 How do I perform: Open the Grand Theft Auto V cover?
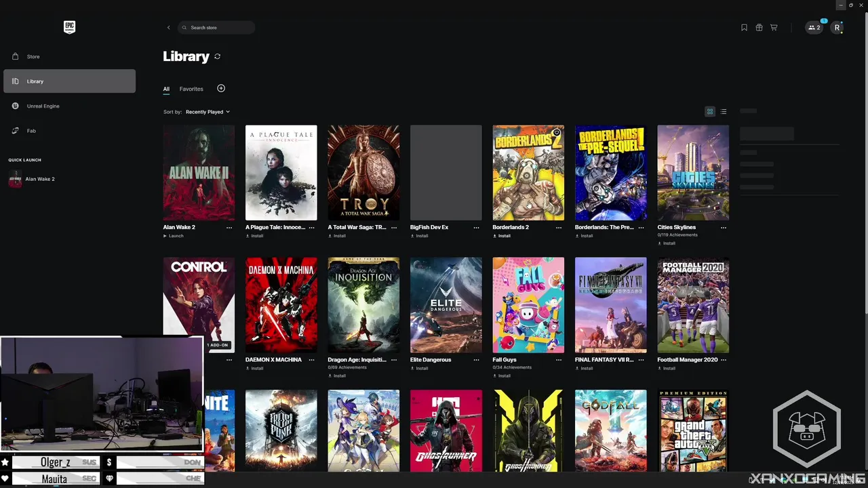point(693,430)
